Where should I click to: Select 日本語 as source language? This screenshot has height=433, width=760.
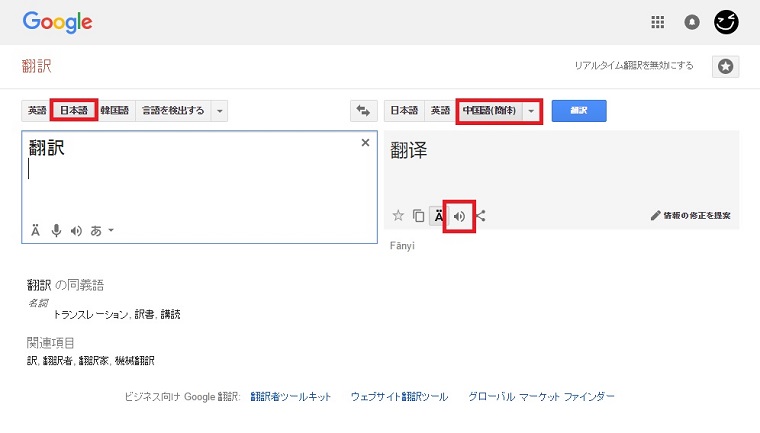coord(74,111)
